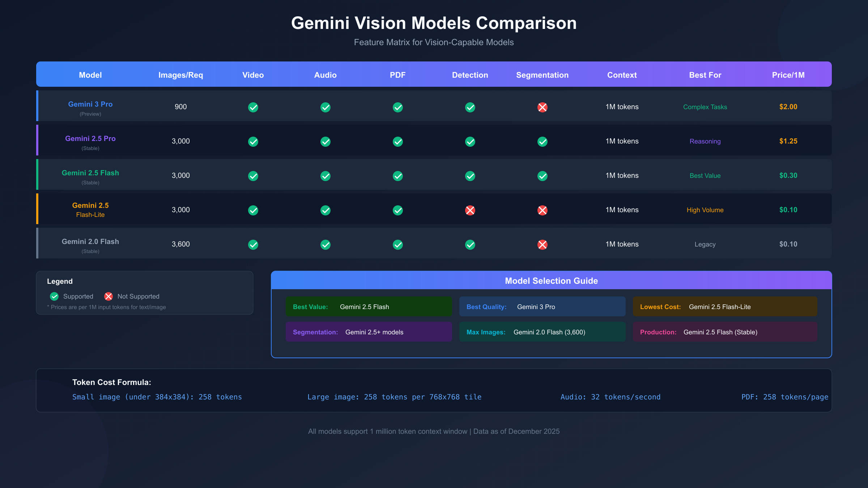Toggle Segmentation status for Gemini 2.5 Flash-Lite
Screen dimensions: 868x488
542,210
